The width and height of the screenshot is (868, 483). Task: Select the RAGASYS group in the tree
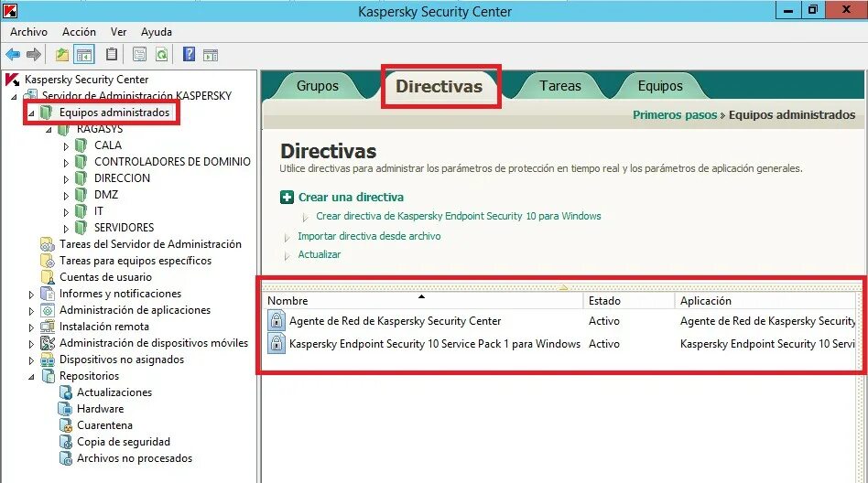(100, 130)
